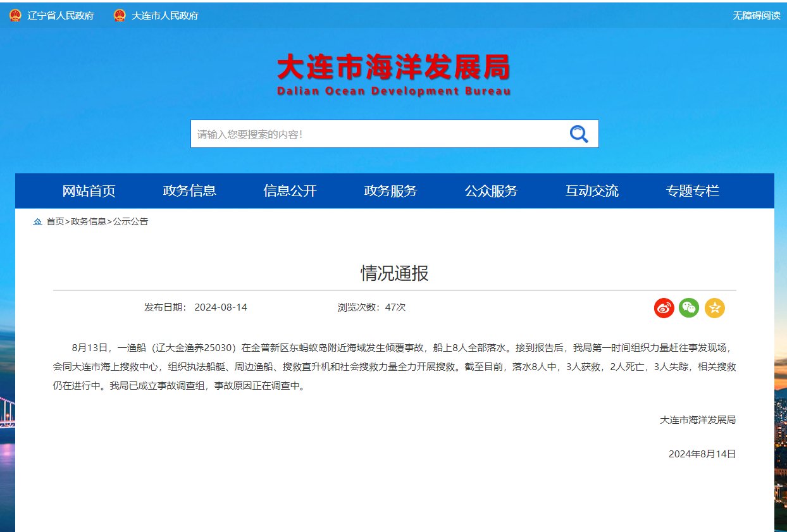Click the English name Dalian Ocean Development Bureau
Image resolution: width=787 pixels, height=532 pixels.
point(393,91)
